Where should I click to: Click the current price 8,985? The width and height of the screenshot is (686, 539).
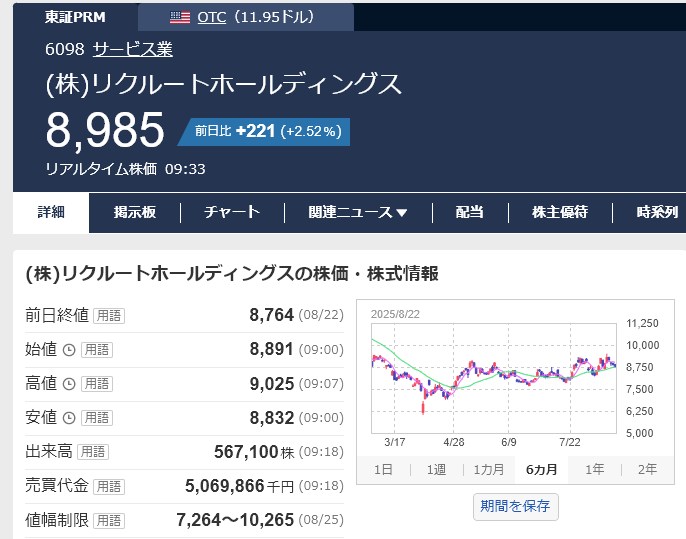pos(105,130)
